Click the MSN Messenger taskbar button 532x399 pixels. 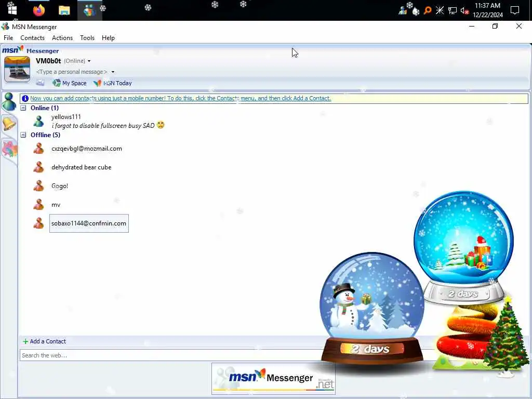[89, 10]
